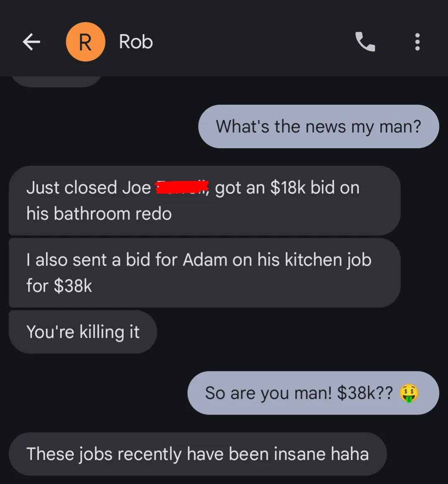Tap the word "haha" in last message
Screen dimensions: 448x484
(x=350, y=454)
